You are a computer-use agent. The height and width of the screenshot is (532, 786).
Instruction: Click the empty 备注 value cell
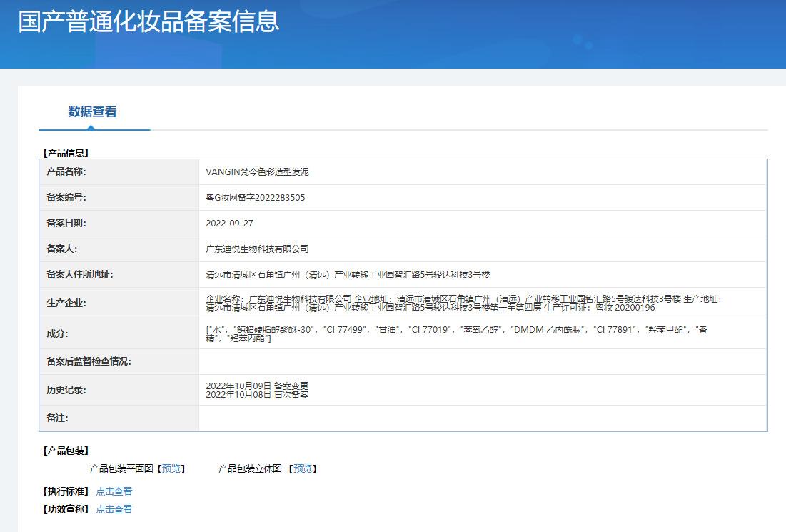tap(482, 418)
